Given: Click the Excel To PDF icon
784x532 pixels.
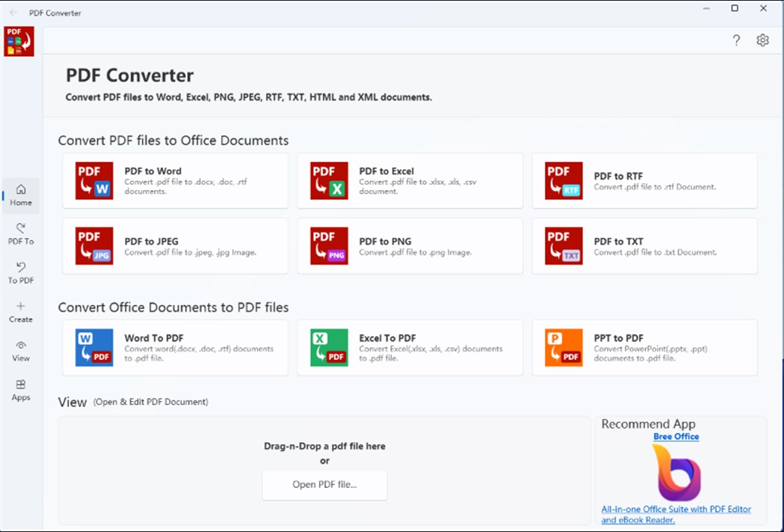Looking at the screenshot, I should coord(328,347).
